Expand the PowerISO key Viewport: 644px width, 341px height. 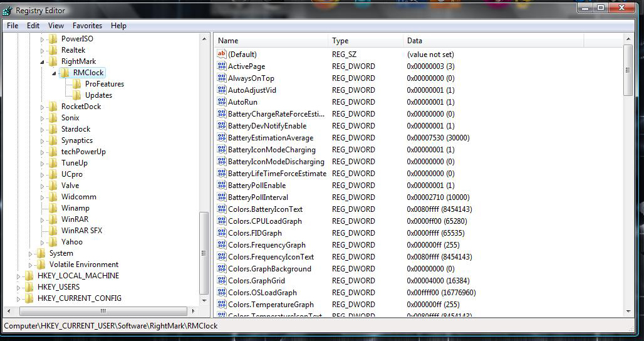point(42,39)
